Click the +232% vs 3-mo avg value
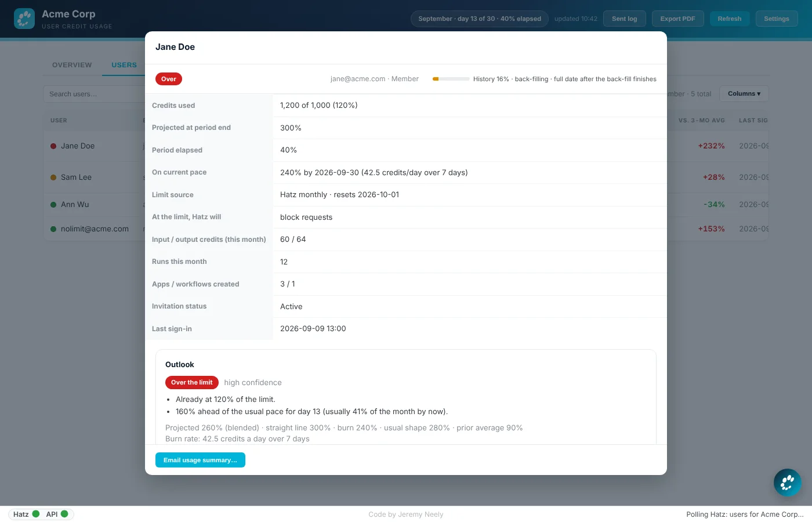Screen dimensions: 812x522 coord(711,146)
